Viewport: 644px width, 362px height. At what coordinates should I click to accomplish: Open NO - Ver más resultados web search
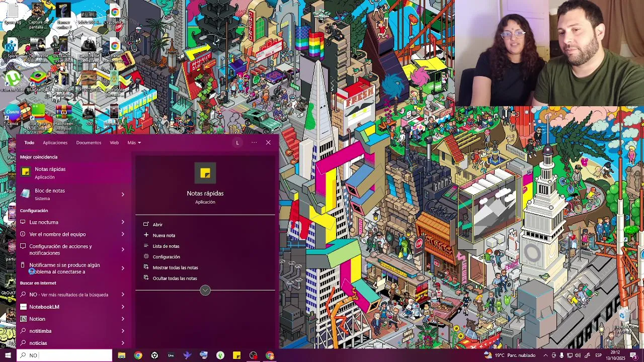(68, 295)
